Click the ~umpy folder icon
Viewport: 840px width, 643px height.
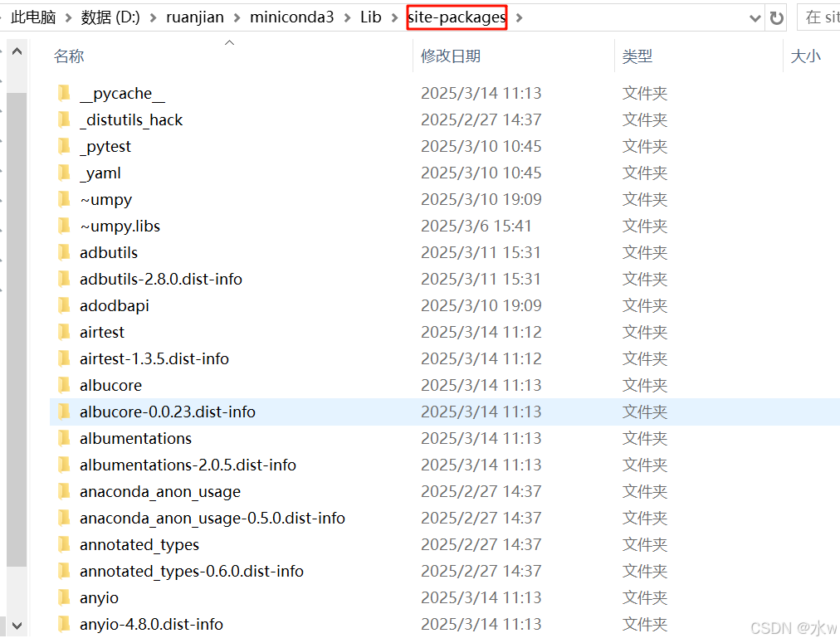point(64,199)
